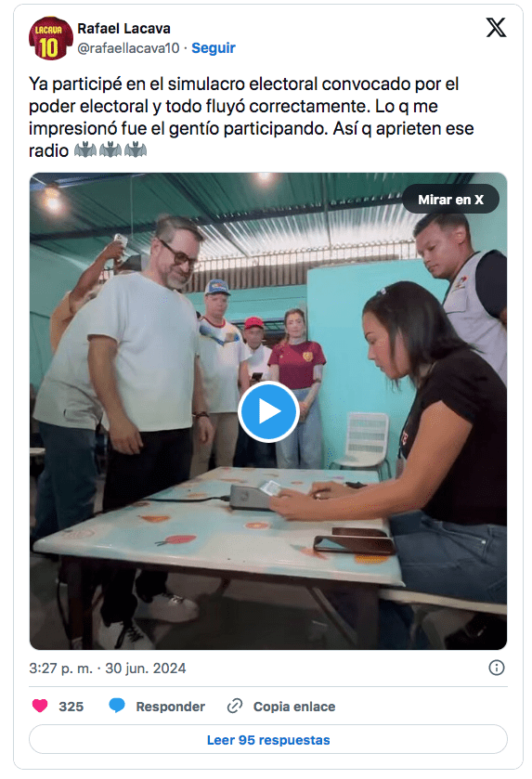
Task: Play the embedded video
Action: click(268, 411)
